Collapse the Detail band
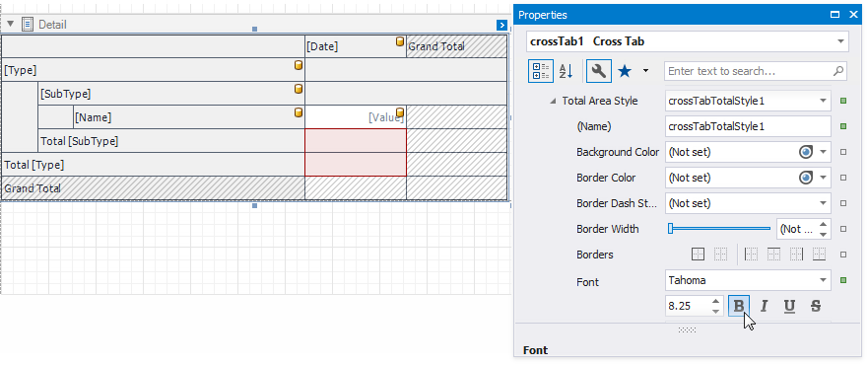Screen dimensions: 868x365 point(11,24)
